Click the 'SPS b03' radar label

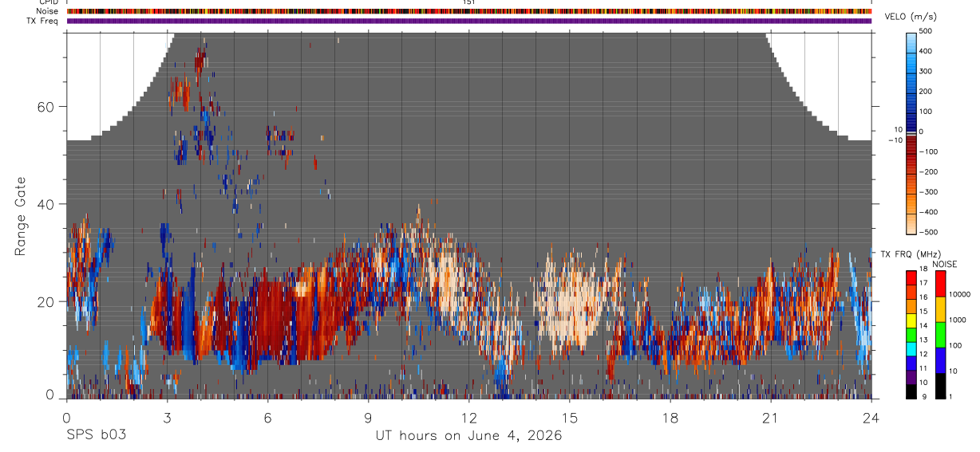click(x=96, y=435)
